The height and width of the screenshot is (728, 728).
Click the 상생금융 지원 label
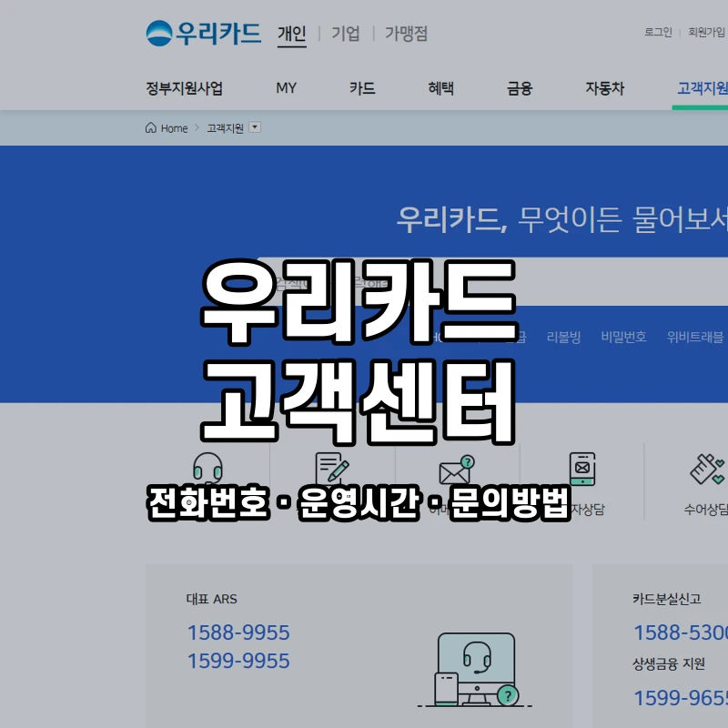[669, 664]
